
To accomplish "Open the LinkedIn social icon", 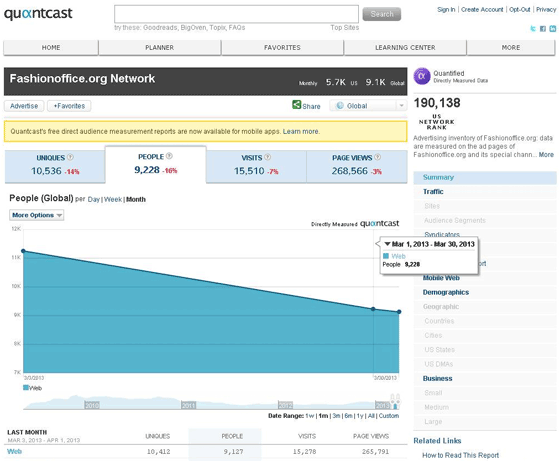I will pos(553,29).
